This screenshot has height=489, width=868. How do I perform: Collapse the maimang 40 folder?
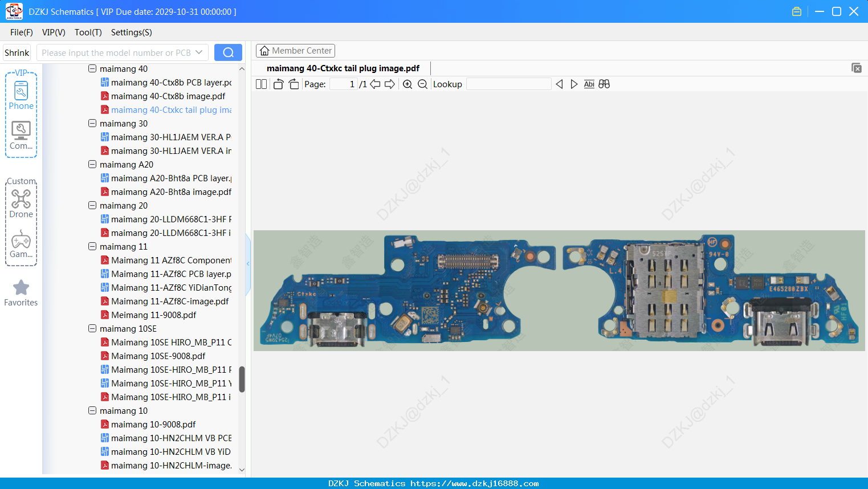(92, 69)
